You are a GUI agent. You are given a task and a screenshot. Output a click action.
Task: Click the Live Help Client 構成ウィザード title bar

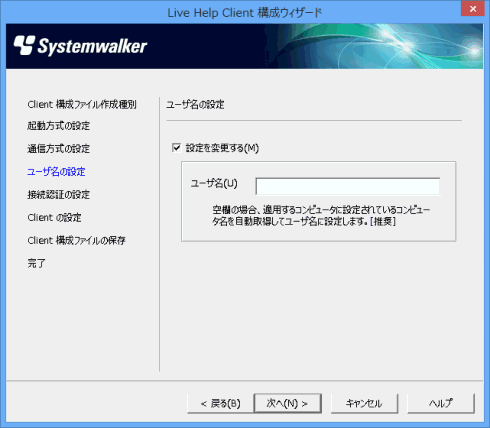coord(245,13)
